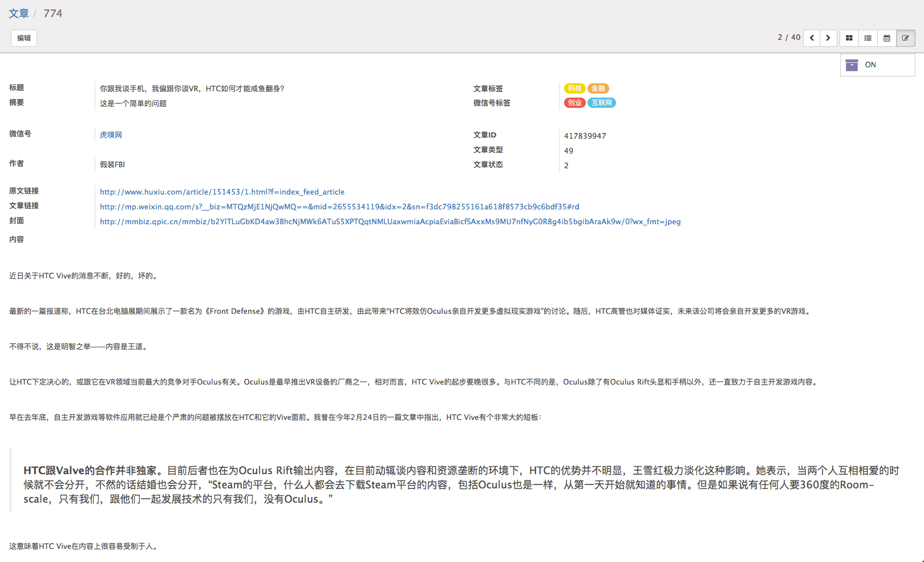Click the article status value 2
Viewport: 924px width, 562px height.
566,165
